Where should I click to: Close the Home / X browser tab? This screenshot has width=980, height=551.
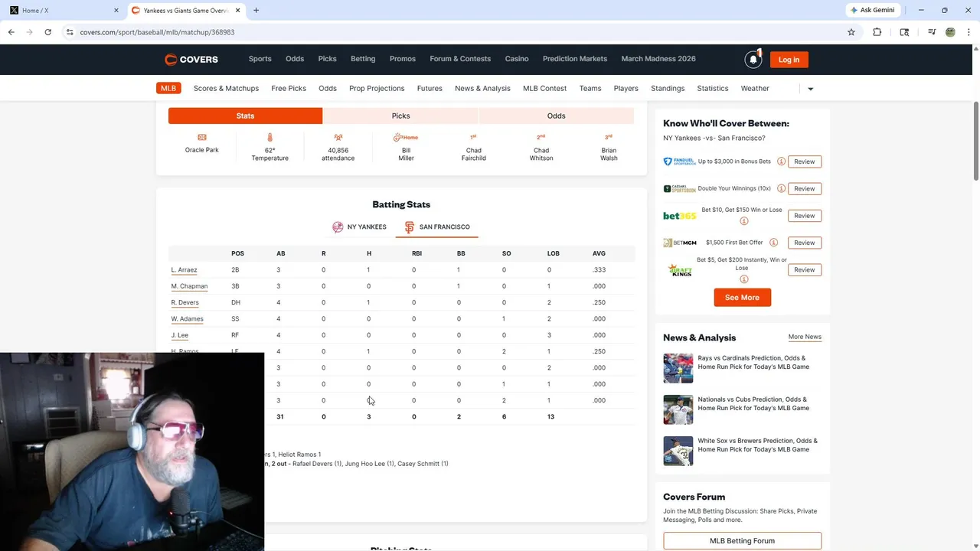click(x=116, y=11)
